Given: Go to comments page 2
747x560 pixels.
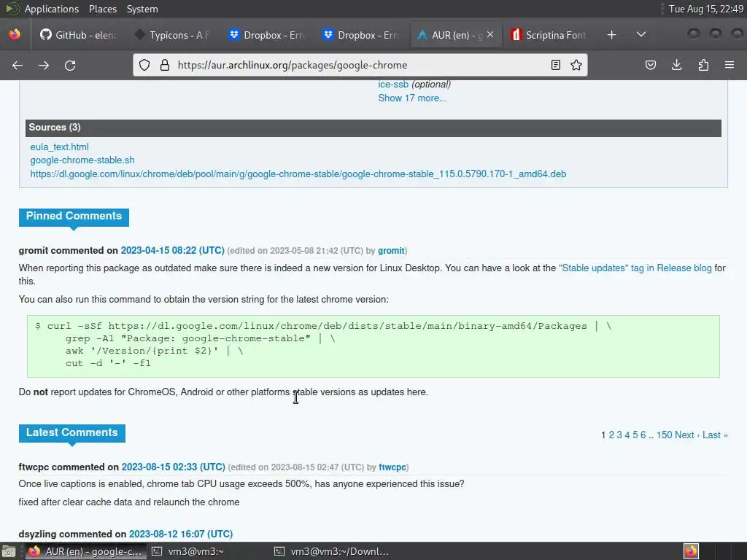Looking at the screenshot, I should 611,435.
